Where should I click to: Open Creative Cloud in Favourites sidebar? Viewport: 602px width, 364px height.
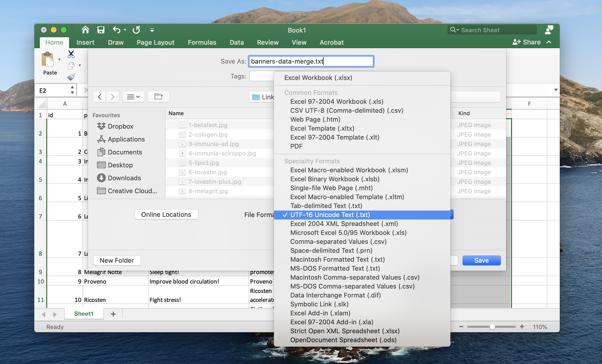127,191
